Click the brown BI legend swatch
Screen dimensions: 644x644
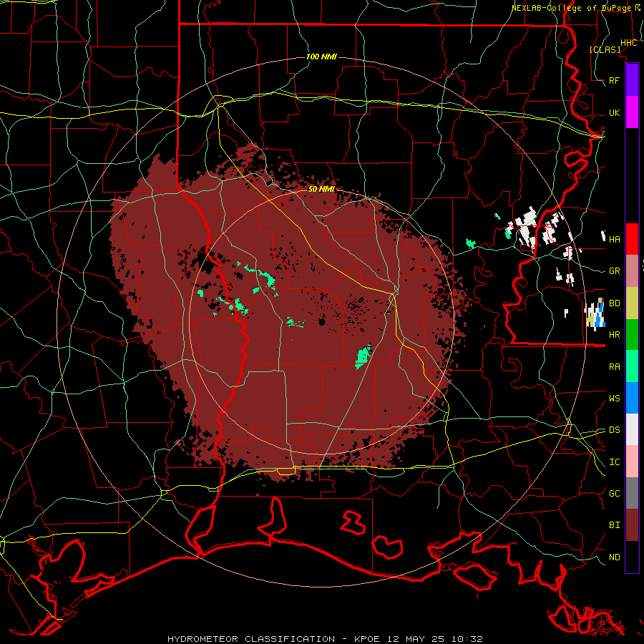pyautogui.click(x=632, y=525)
